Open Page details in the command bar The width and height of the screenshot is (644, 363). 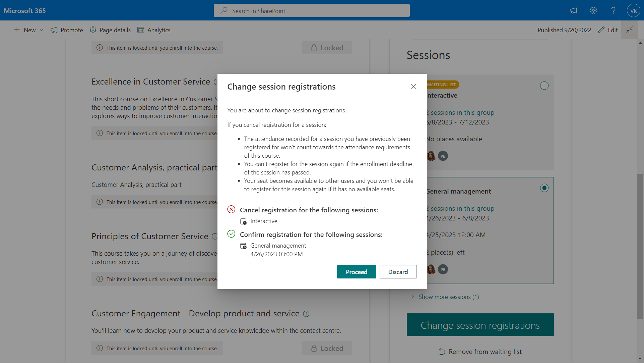[x=110, y=30]
